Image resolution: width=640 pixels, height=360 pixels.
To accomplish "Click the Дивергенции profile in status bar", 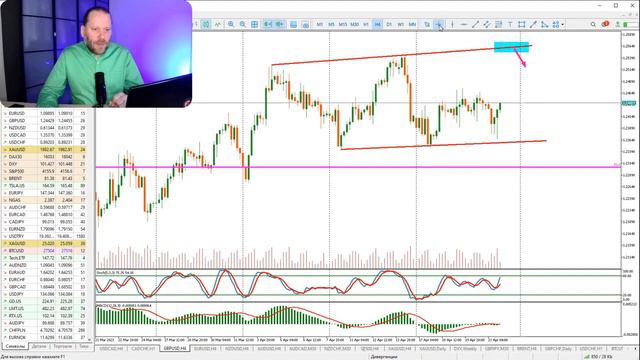I will tap(384, 357).
